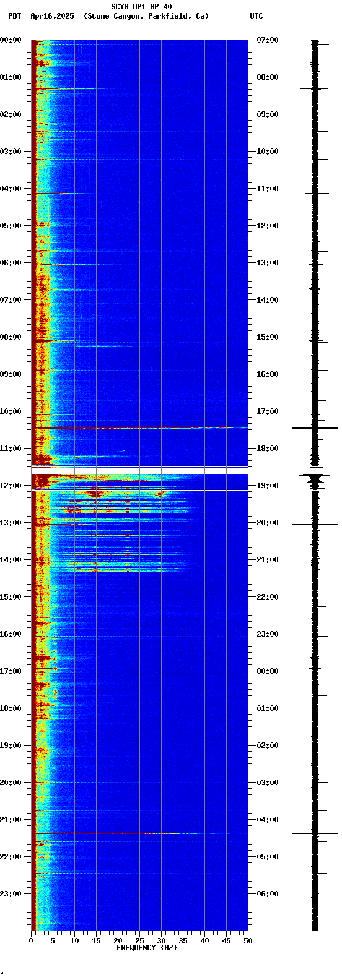Click the 'PDT' timezone label
This screenshot has width=342, height=980.
14,16
